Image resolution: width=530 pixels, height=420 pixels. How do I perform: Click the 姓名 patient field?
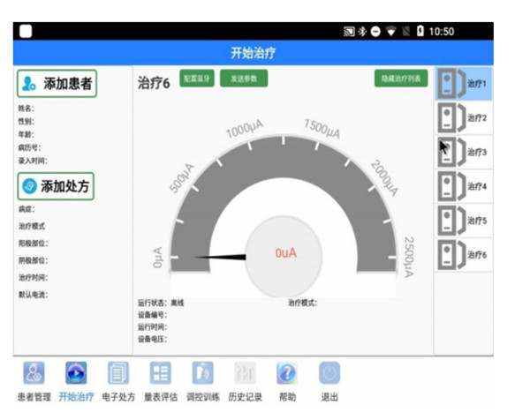pyautogui.click(x=26, y=109)
